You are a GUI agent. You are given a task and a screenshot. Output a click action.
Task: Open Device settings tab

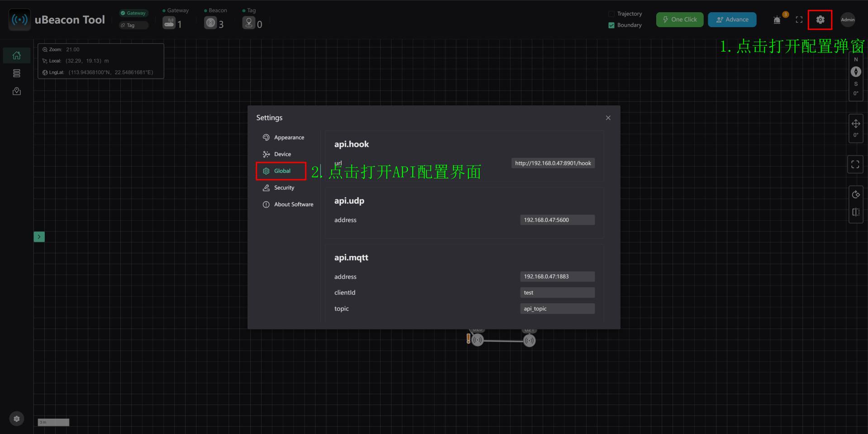[277, 154]
